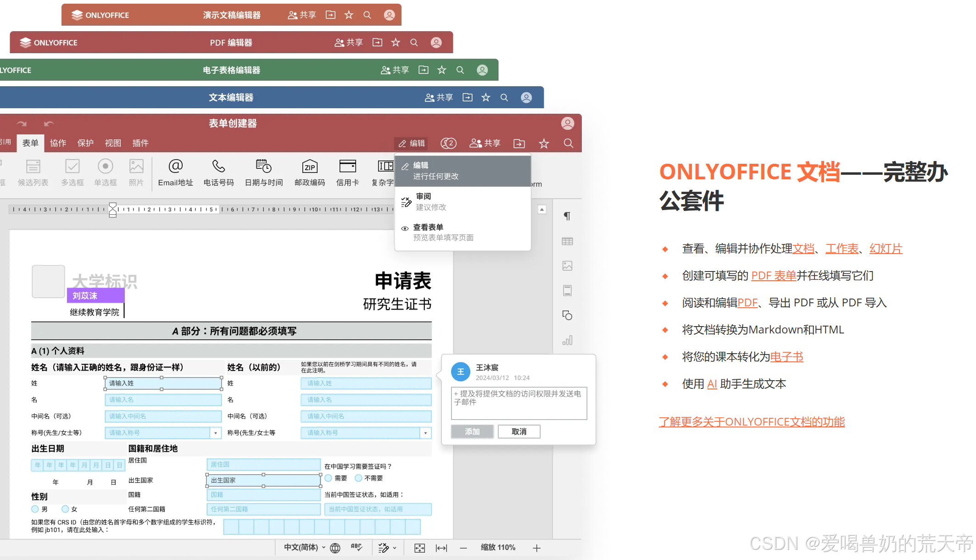Screen dimensions: 976x560
Task: Click 共享 button in 表单创建器 header
Action: 485,144
